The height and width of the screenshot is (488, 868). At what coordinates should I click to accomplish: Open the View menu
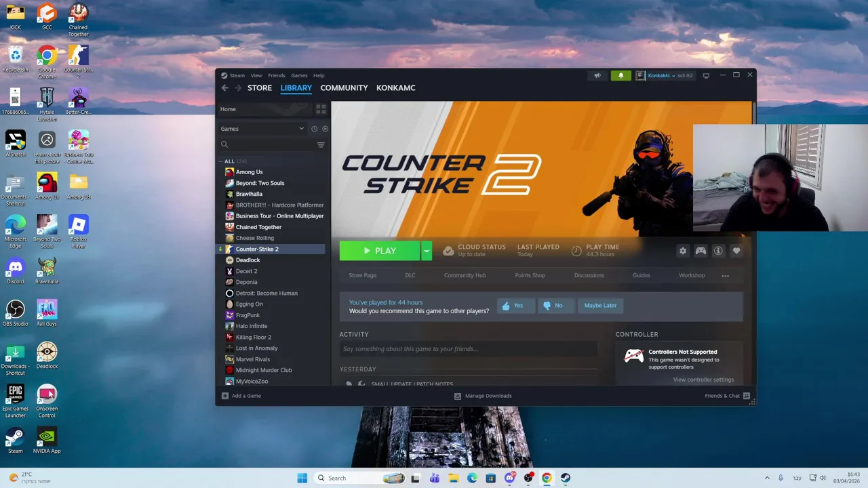click(256, 75)
